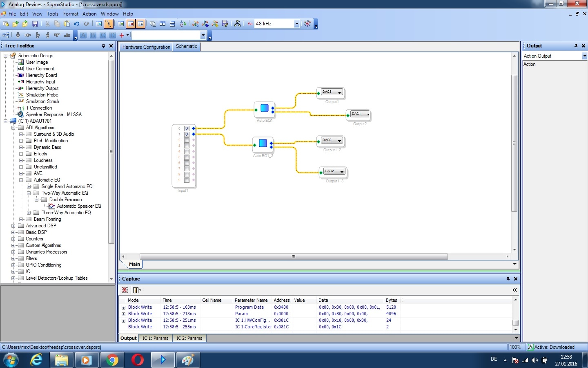588x368 pixels.
Task: Enable input channel 3 checkbox
Action: [x=187, y=146]
